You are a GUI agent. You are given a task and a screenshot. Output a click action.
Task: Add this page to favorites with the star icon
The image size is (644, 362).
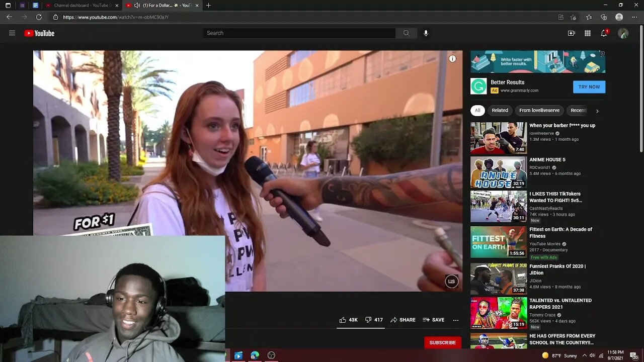tap(573, 17)
